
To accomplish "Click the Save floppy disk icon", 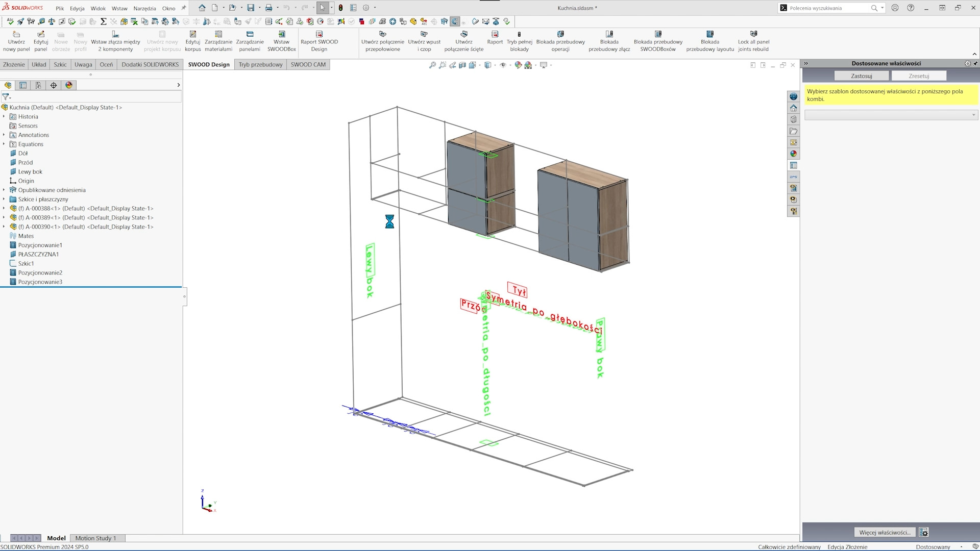I will 251,8.
